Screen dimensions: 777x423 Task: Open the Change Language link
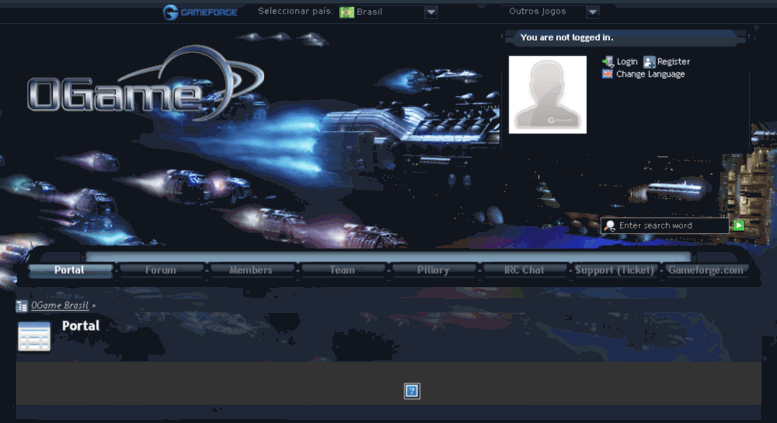[x=650, y=74]
